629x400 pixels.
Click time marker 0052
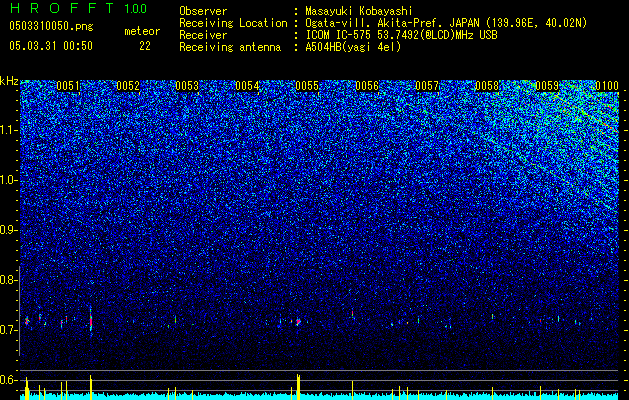tap(128, 86)
